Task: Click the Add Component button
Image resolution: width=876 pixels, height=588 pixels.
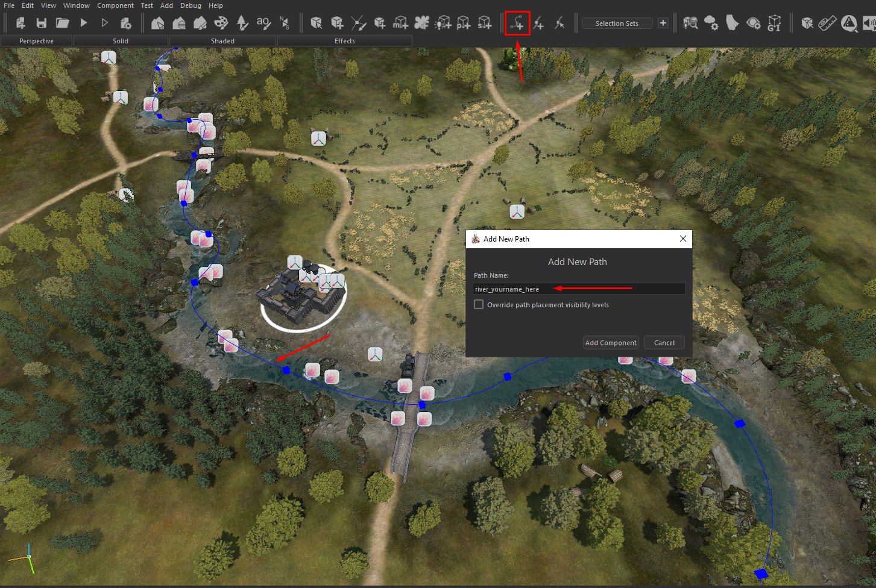Action: tap(611, 343)
